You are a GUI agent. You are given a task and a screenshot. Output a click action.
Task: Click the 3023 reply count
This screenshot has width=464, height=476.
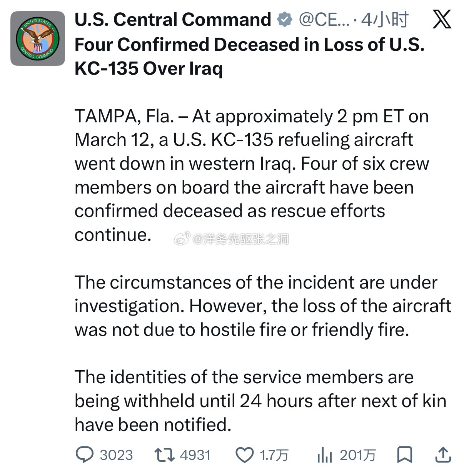(x=116, y=455)
